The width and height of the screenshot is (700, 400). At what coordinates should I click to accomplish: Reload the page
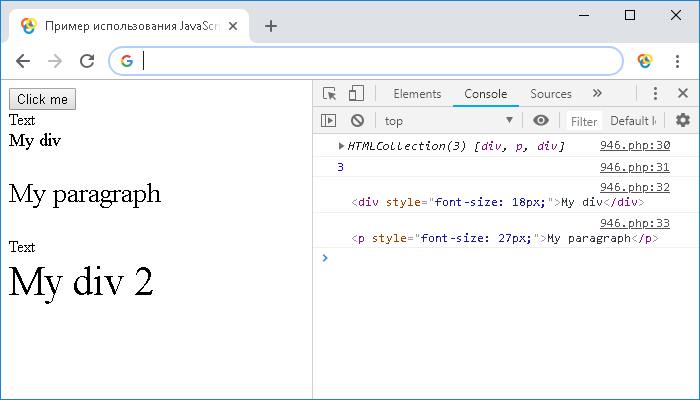87,61
